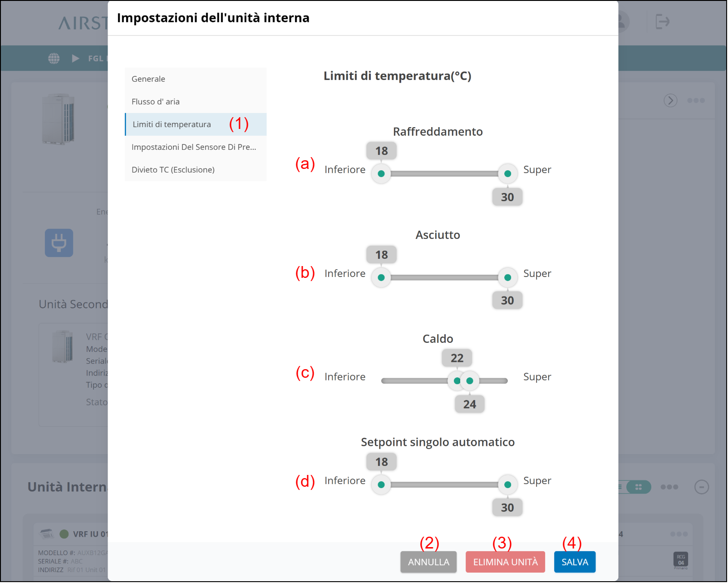Image resolution: width=728 pixels, height=583 pixels.
Task: Click the Asciutto upper limit slider handle
Action: (x=507, y=278)
